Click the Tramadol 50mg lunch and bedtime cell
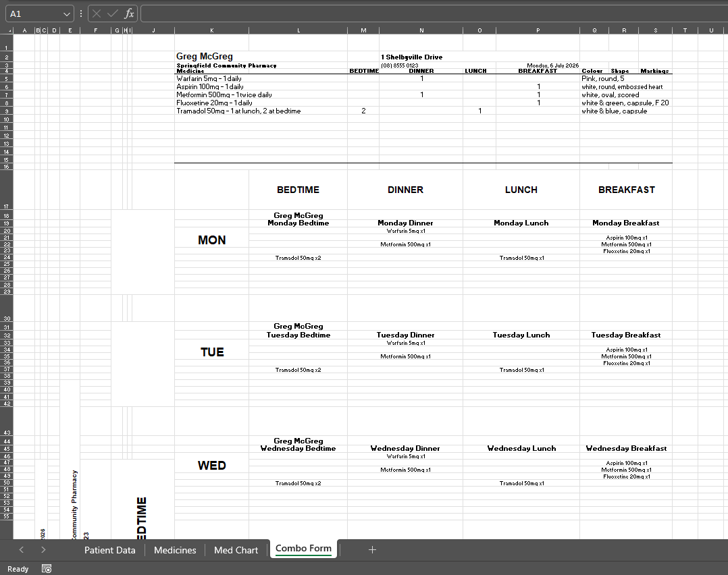 [x=238, y=111]
